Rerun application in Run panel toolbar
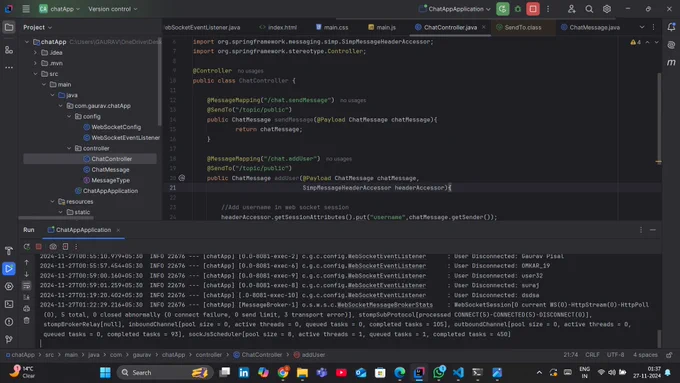 tap(27, 246)
